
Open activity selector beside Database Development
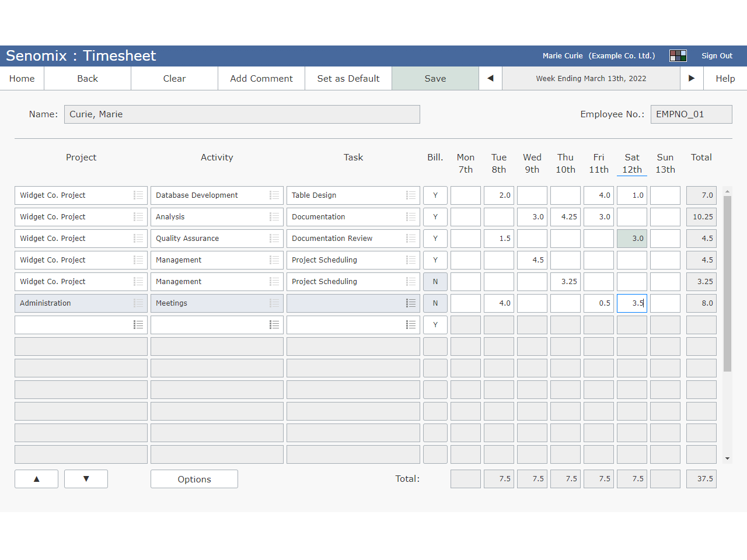click(x=274, y=195)
